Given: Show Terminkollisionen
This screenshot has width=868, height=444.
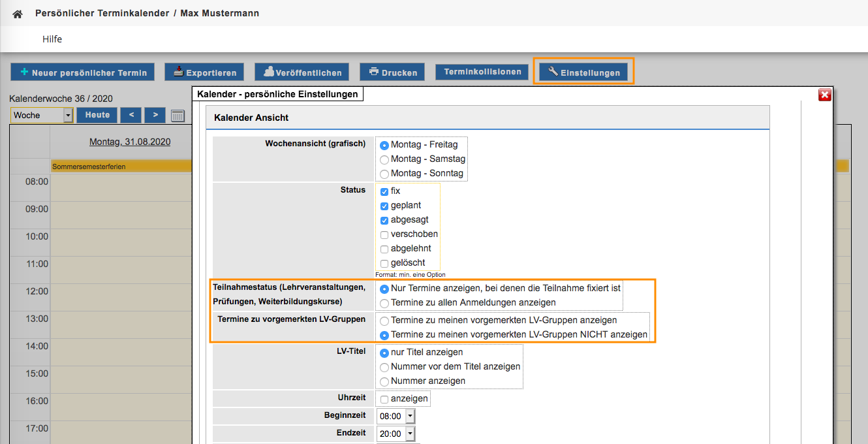Looking at the screenshot, I should point(482,72).
